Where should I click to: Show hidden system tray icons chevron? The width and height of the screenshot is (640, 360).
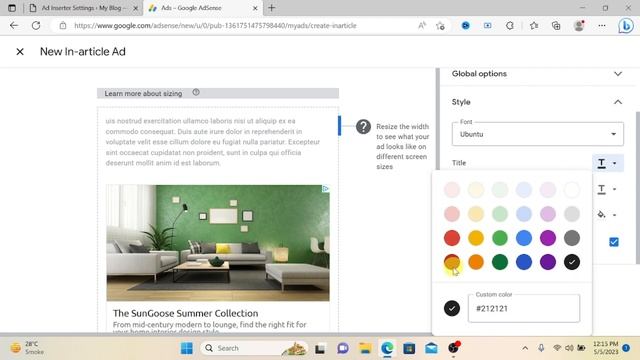525,348
